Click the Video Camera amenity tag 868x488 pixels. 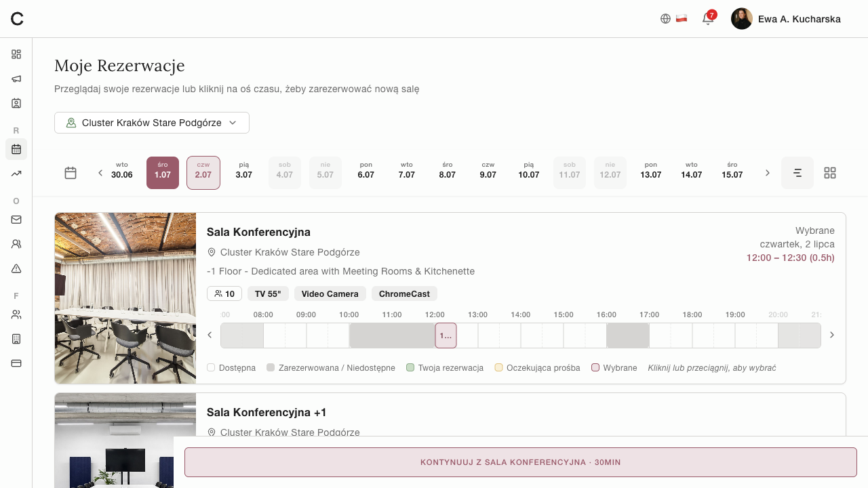(330, 293)
